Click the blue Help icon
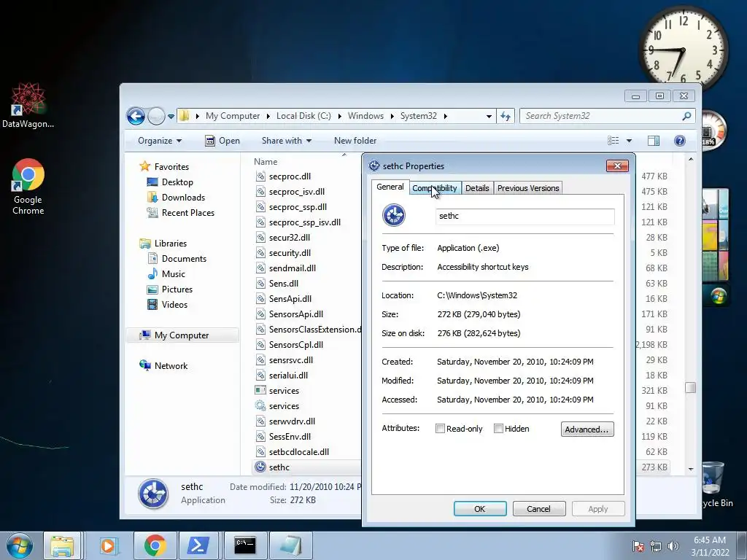Viewport: 747px width, 560px height. coord(680,141)
